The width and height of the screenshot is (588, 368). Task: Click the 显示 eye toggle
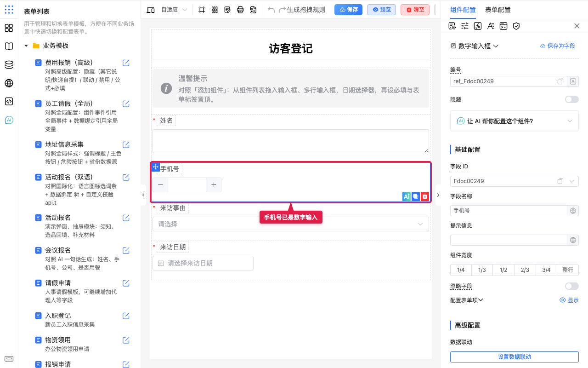pyautogui.click(x=569, y=300)
